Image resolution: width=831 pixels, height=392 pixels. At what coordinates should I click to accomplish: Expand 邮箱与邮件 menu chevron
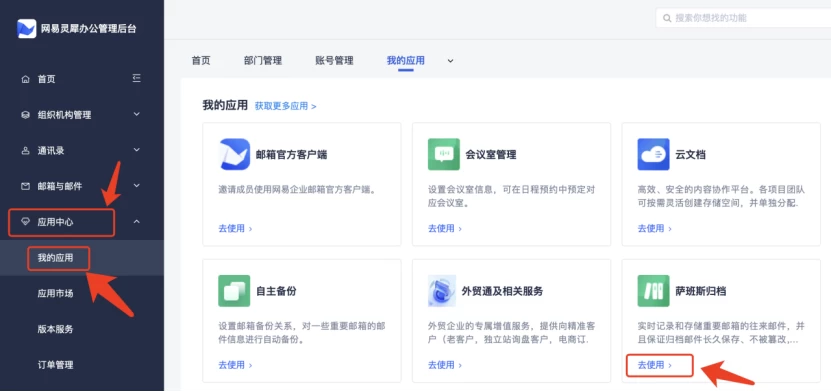tap(137, 185)
